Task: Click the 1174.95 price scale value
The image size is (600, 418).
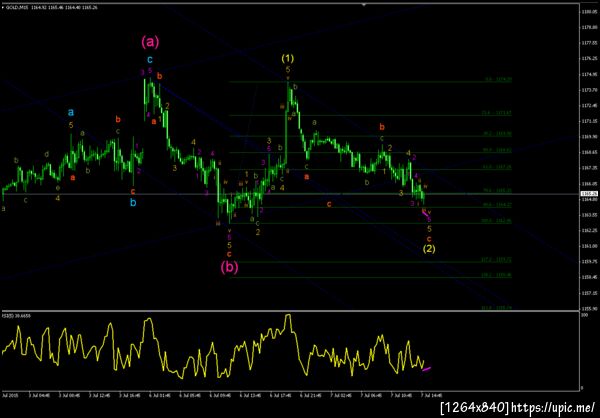Action: 590,74
